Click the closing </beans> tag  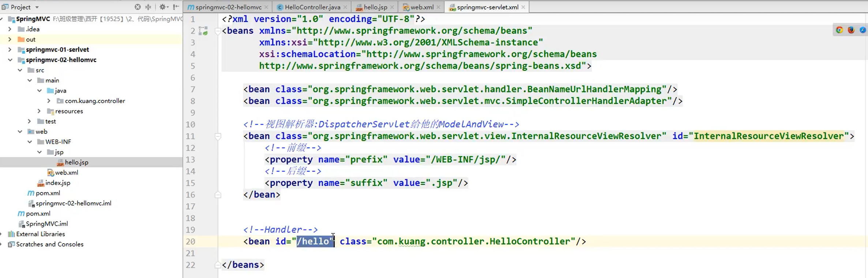click(243, 265)
